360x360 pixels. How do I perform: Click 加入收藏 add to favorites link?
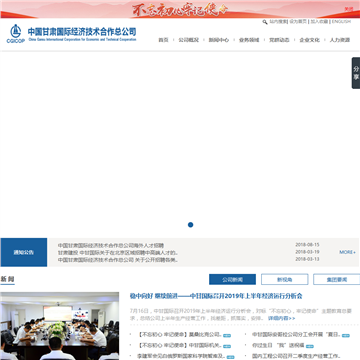tap(319, 21)
